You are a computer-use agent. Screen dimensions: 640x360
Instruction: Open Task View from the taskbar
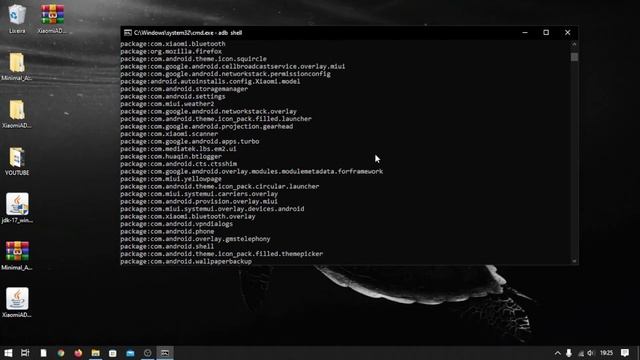point(25,353)
